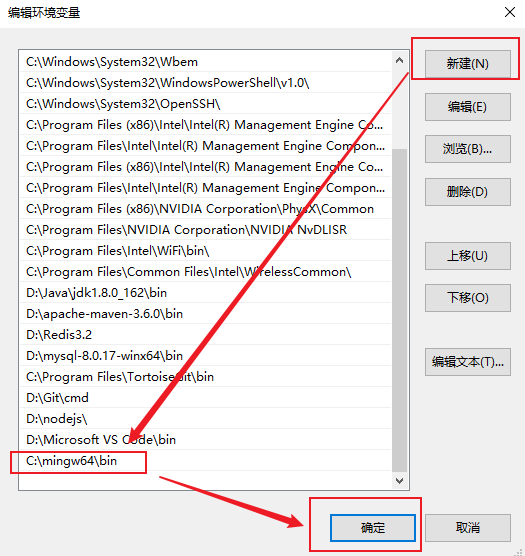Select the C:\mingw64\bin entry

[x=206, y=461]
